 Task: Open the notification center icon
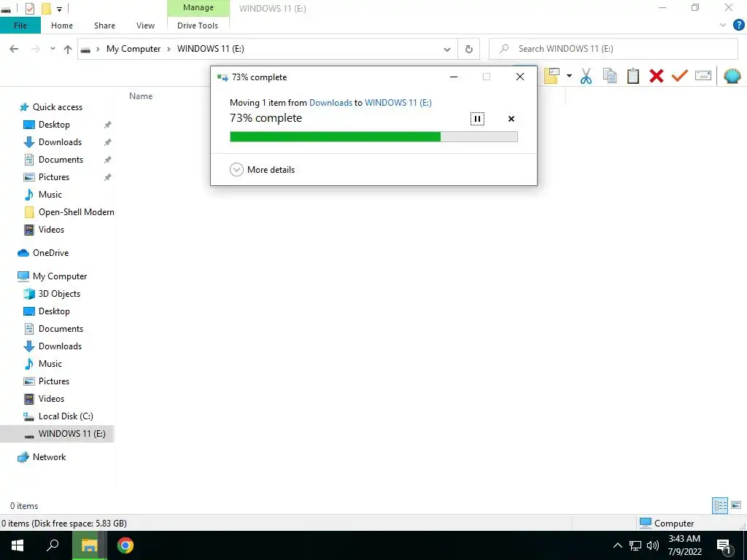coord(724,546)
